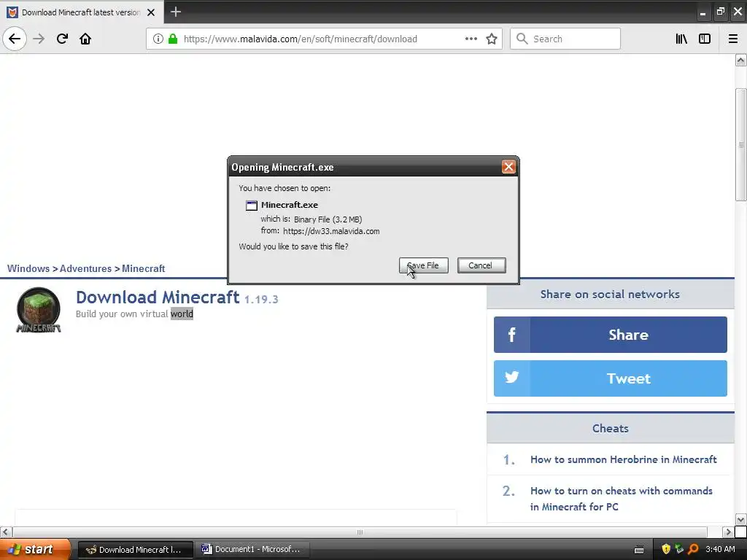Click the network connection tray icon
The image size is (747, 560).
[x=679, y=549]
